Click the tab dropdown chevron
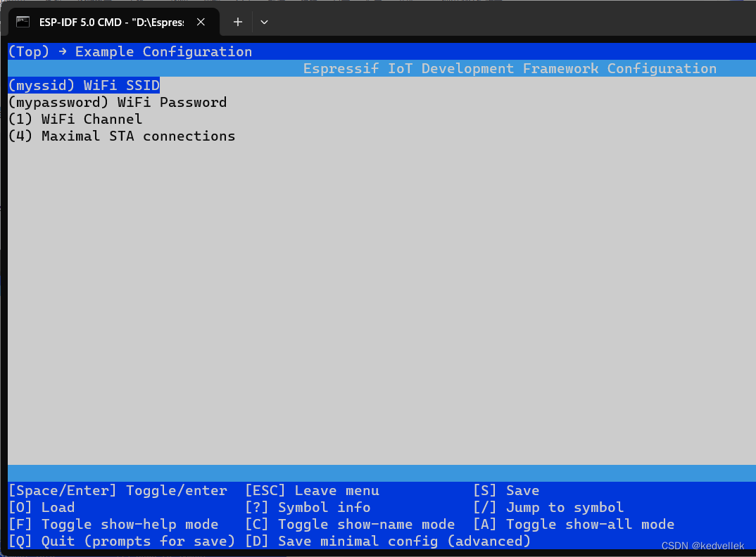 coord(264,22)
